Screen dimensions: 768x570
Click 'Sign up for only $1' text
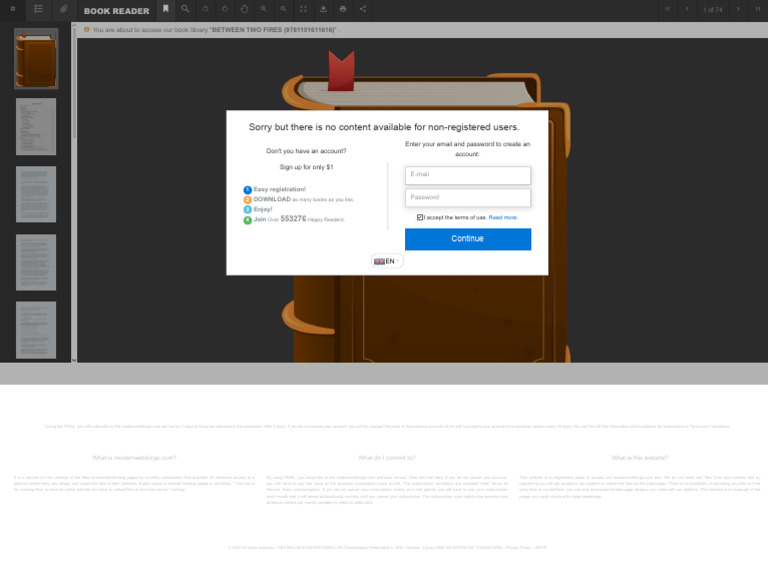306,167
